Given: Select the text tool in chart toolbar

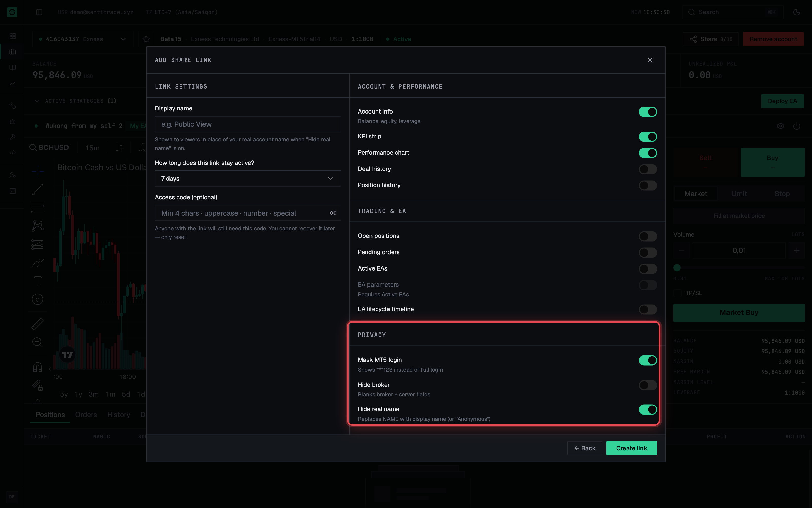Looking at the screenshot, I should [38, 280].
